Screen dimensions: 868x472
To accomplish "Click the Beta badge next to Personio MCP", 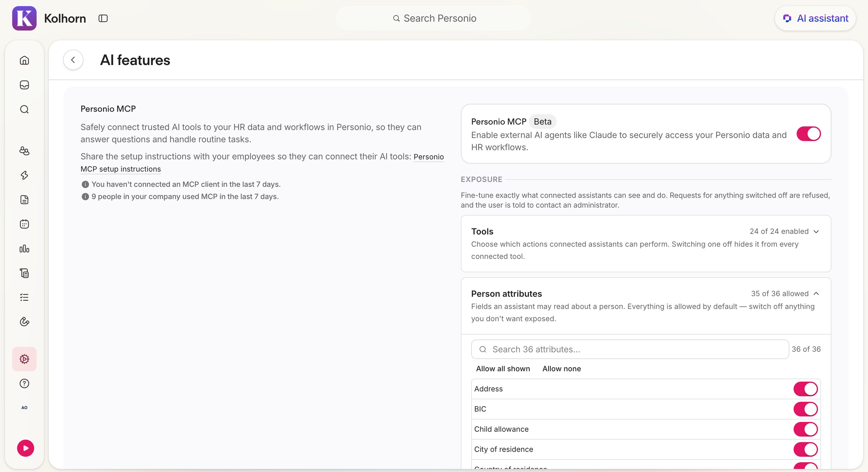I will [x=543, y=122].
